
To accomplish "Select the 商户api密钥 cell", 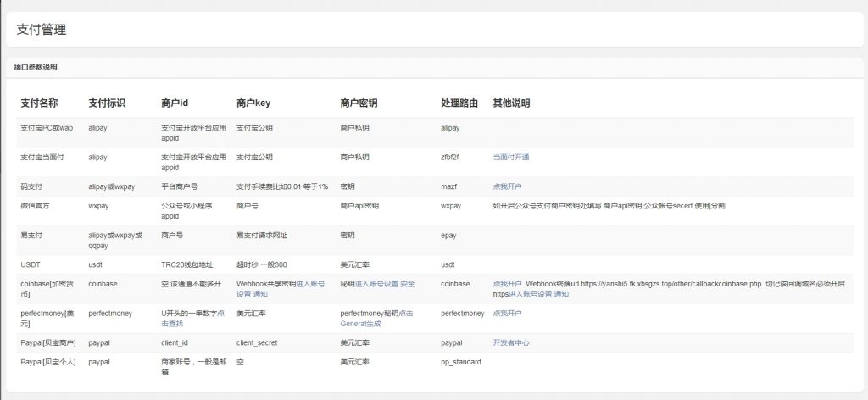I will (x=359, y=206).
